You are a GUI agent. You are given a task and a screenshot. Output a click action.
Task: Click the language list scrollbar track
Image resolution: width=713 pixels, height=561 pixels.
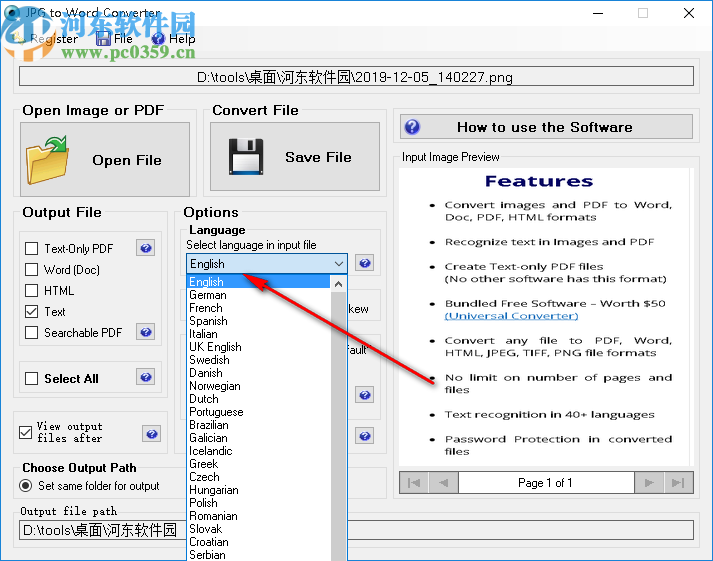pos(338,426)
